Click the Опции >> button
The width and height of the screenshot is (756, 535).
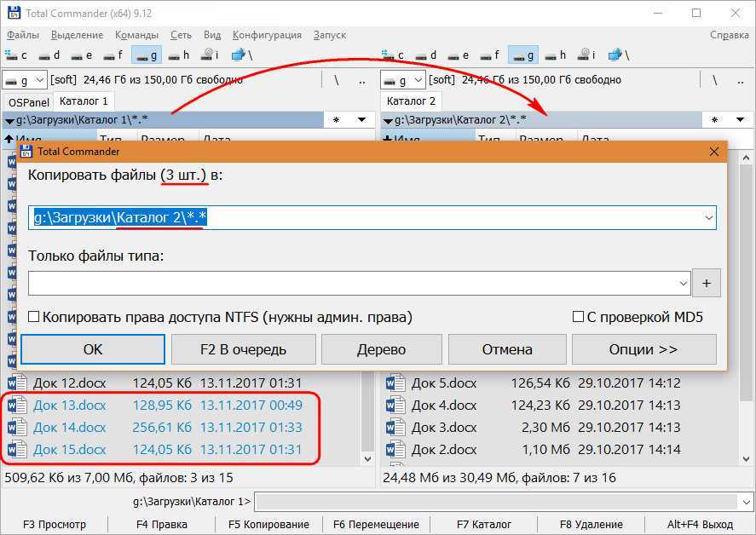click(x=643, y=349)
